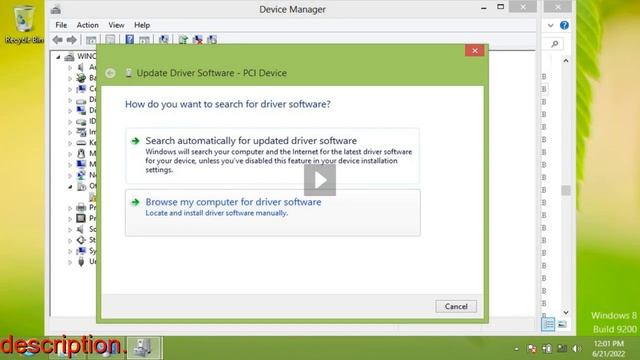Collapse the Other devices category arrow
This screenshot has width=640, height=360.
tap(70, 187)
